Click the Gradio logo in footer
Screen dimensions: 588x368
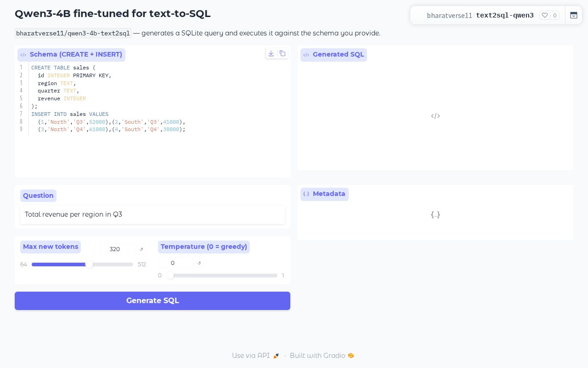tap(351, 356)
